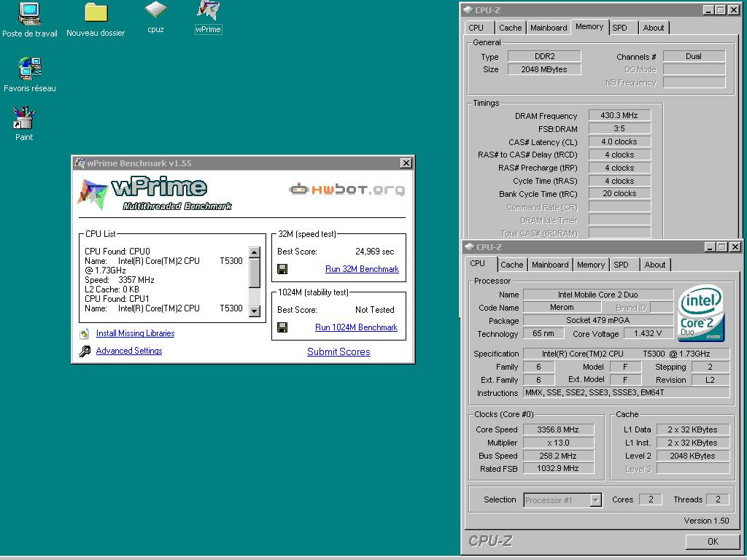
Task: Click the Package Socket 479 mPGA field
Action: click(598, 321)
